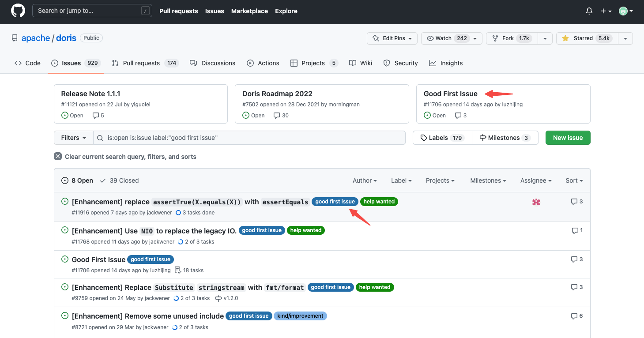644x338 pixels.
Task: Click comment icon in Doris Roadmap 2022 card
Action: click(x=277, y=115)
